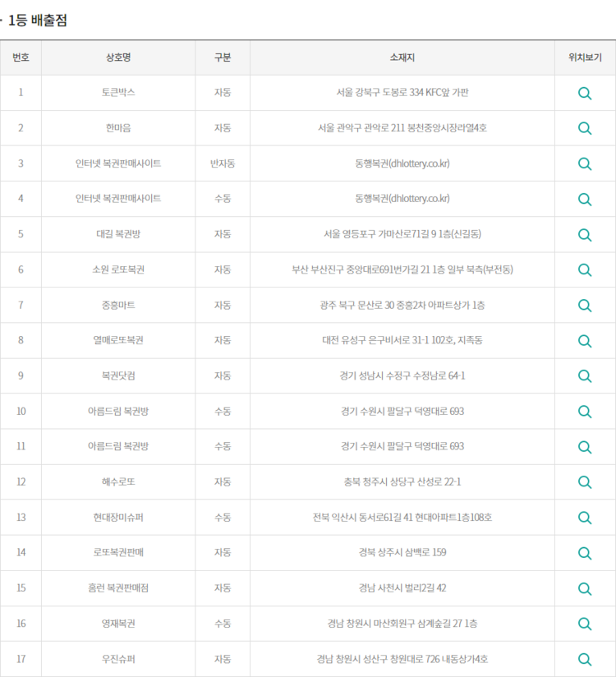This screenshot has height=677, width=616.
Task: Select store name 해수로또
Action: point(118,481)
